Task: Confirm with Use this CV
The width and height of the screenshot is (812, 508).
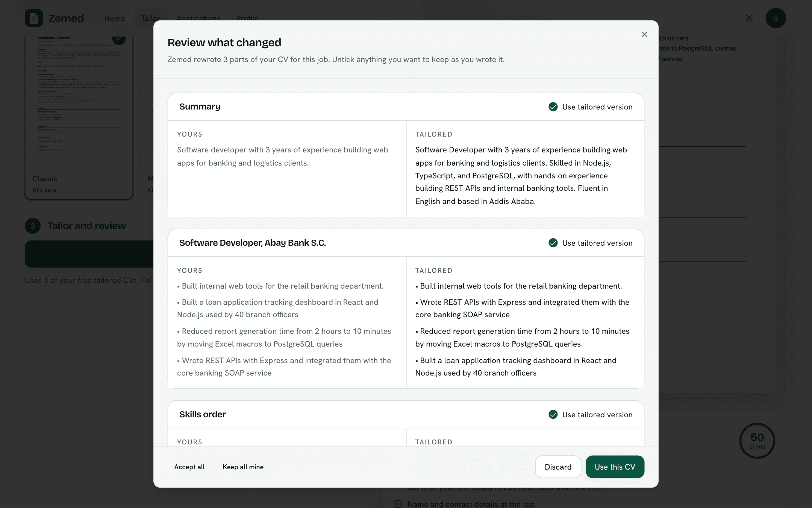Action: pos(615,467)
